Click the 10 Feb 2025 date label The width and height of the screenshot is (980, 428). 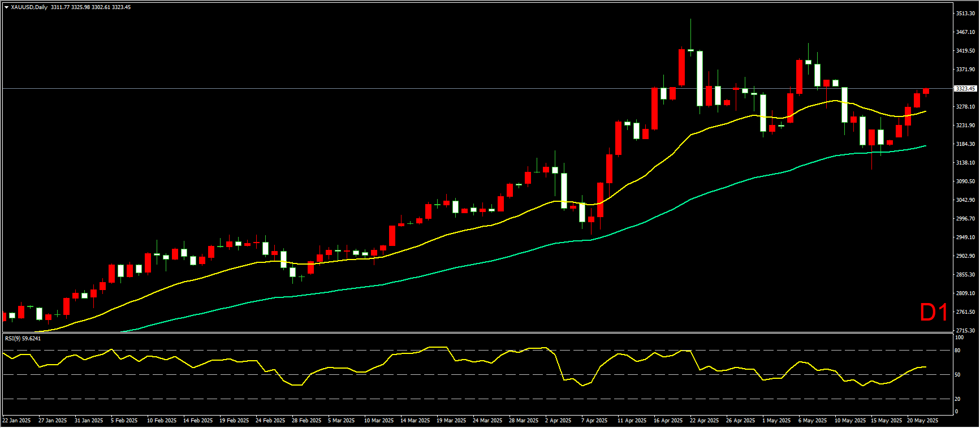tap(162, 421)
